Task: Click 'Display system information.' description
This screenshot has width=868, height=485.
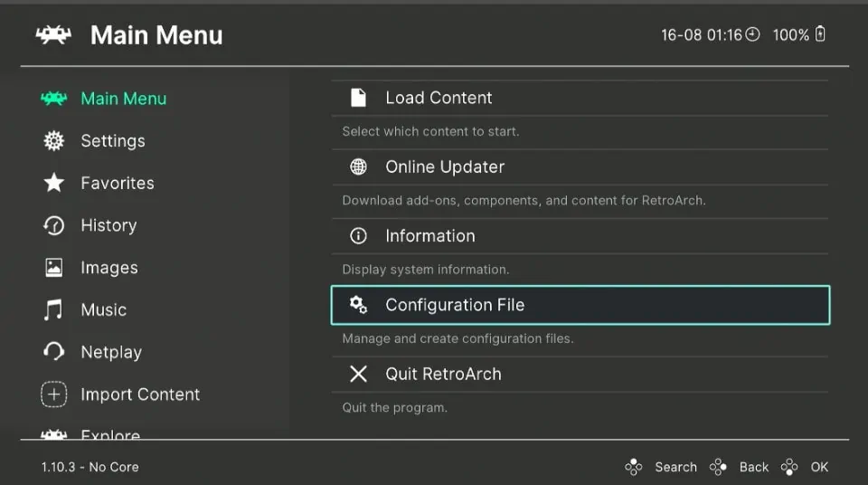Action: (x=426, y=270)
